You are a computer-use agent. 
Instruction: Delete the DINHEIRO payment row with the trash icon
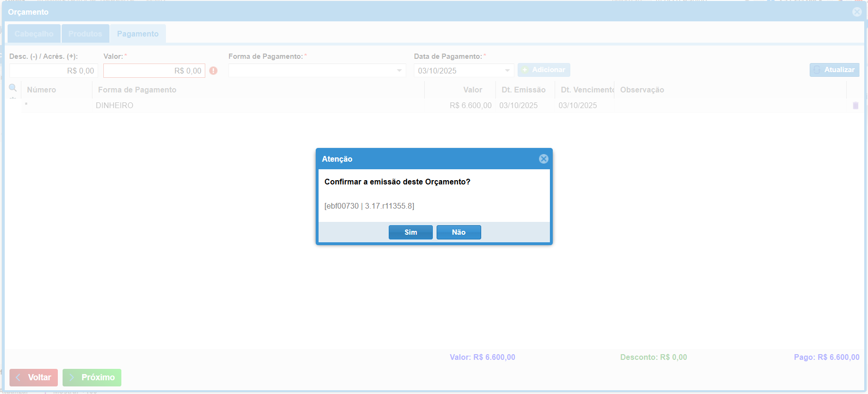click(x=855, y=105)
